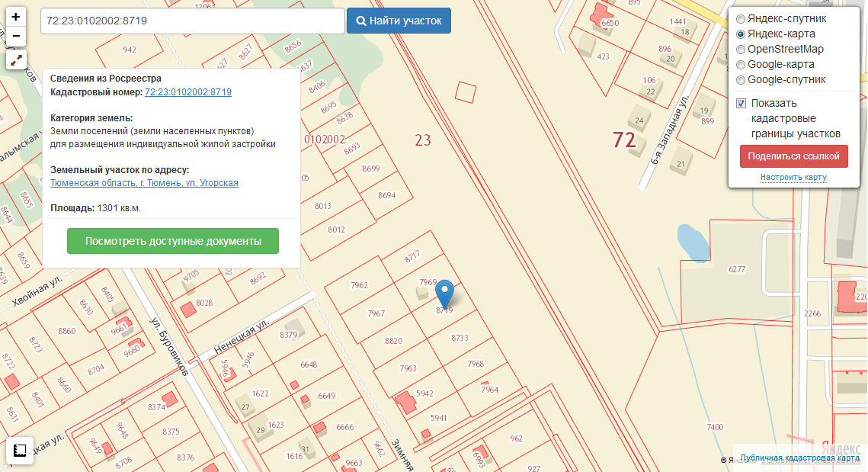
Task: Open cadastral number link 72:23:0102002:8719
Action: point(188,92)
